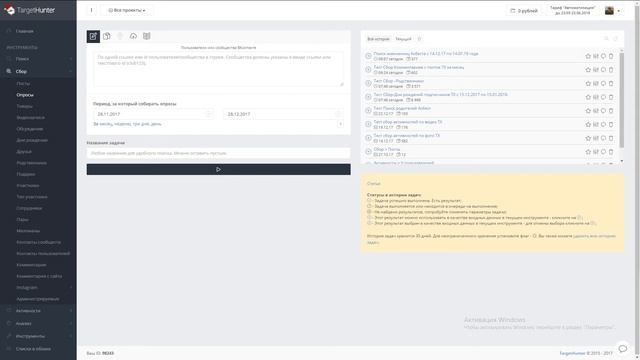
Task: Star the first history task as favorite
Action: pos(588,56)
